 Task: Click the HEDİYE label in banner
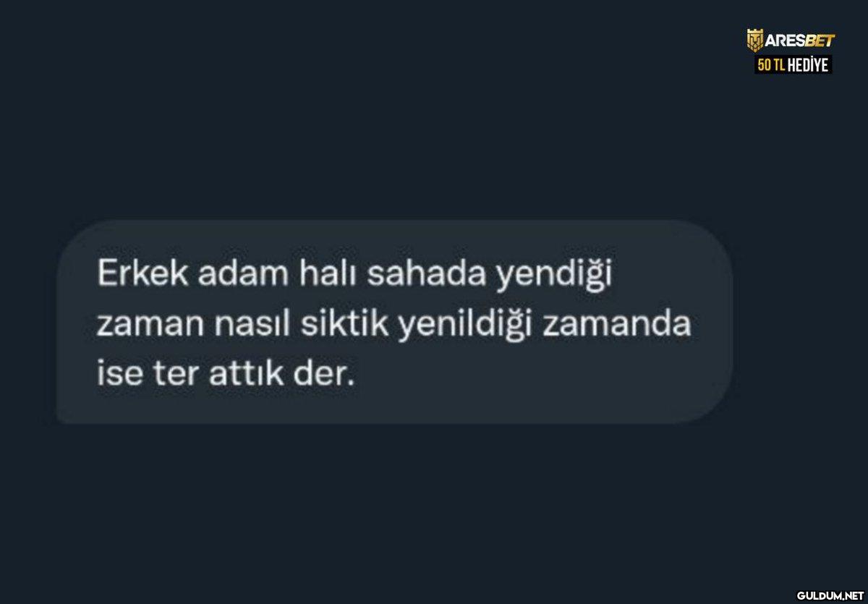807,65
